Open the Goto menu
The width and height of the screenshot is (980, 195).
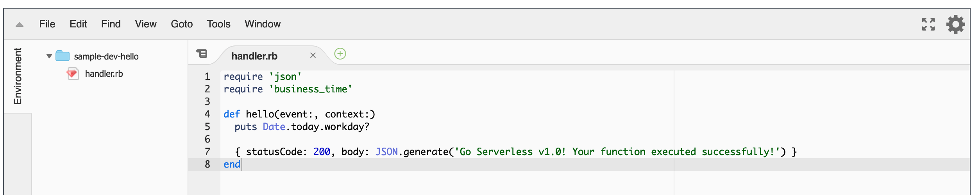coord(182,24)
